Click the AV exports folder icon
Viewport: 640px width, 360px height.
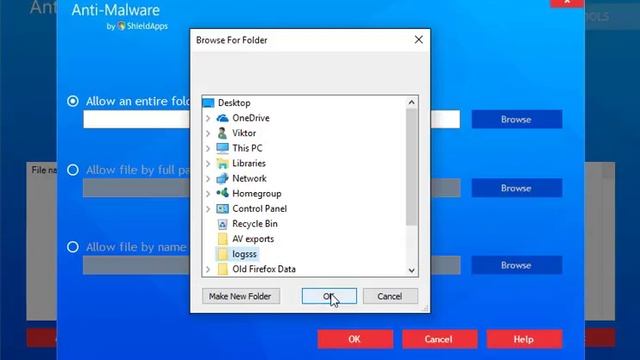pyautogui.click(x=222, y=239)
